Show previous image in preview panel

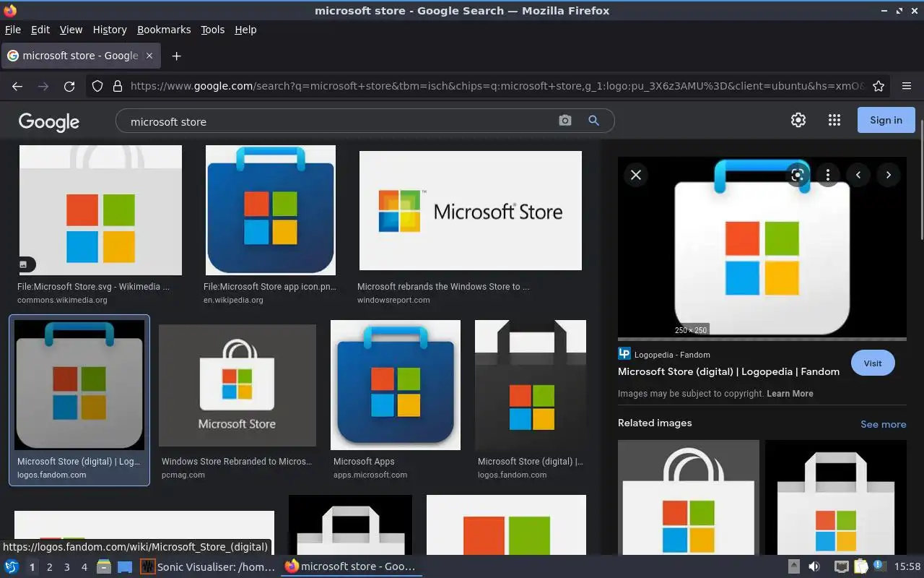pyautogui.click(x=858, y=175)
